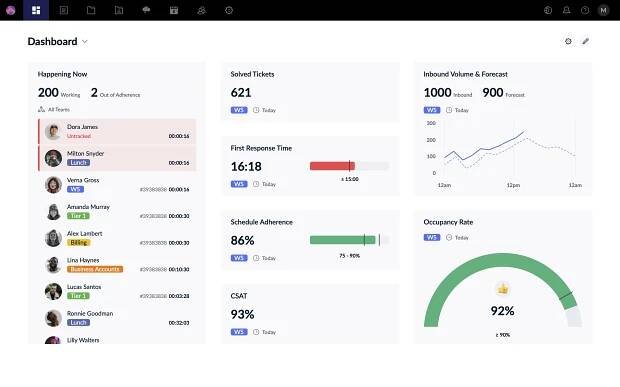The image size is (620, 387).
Task: Click Dora James avatar photo
Action: pyautogui.click(x=53, y=131)
